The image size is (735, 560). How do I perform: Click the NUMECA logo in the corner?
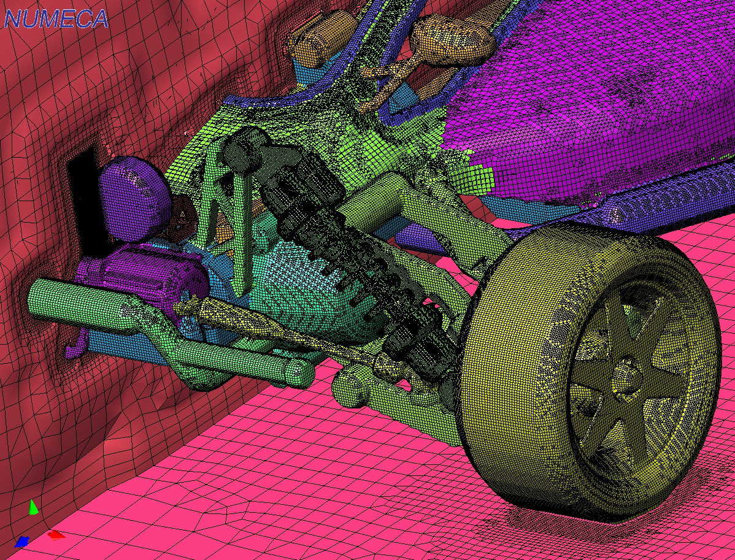pyautogui.click(x=56, y=18)
